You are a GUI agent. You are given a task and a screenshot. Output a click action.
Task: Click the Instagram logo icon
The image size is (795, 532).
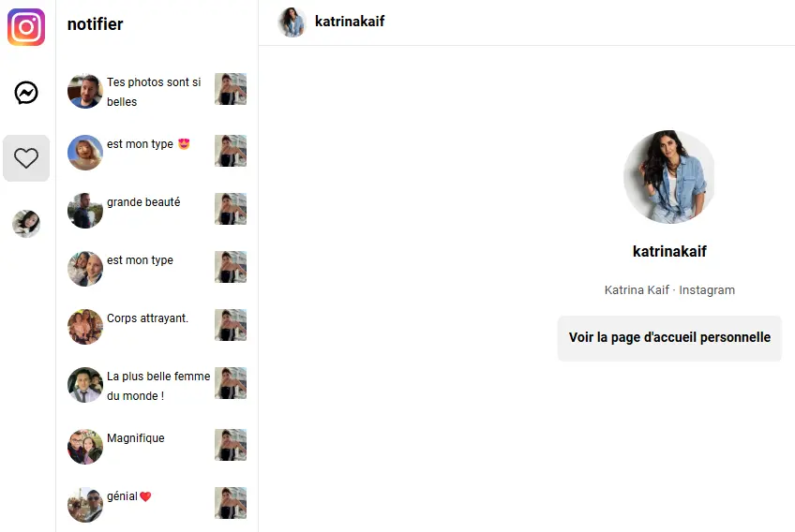click(26, 27)
